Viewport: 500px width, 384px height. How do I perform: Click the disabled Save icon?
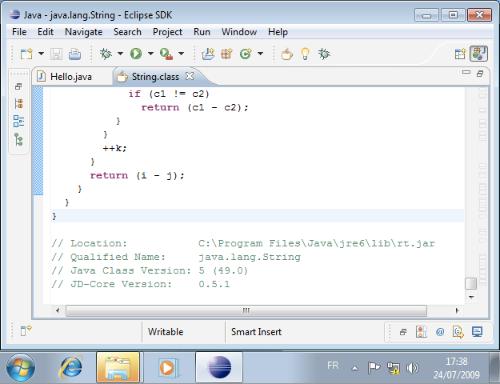[x=56, y=54]
